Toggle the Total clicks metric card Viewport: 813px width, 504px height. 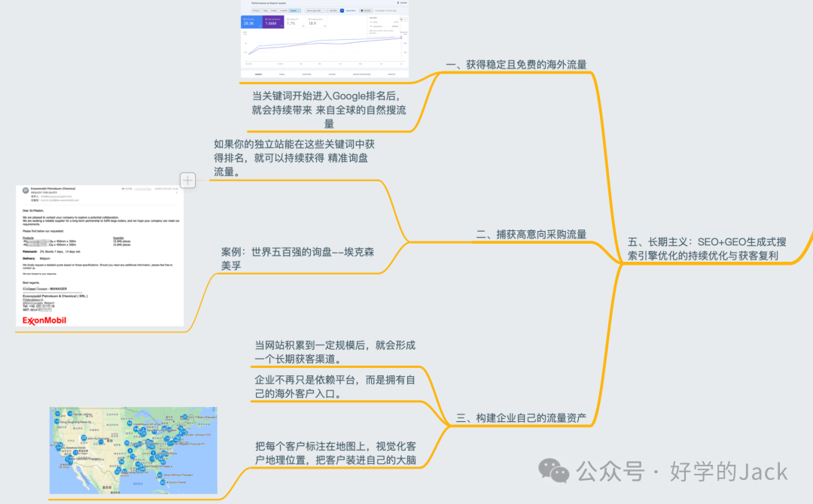tap(251, 22)
